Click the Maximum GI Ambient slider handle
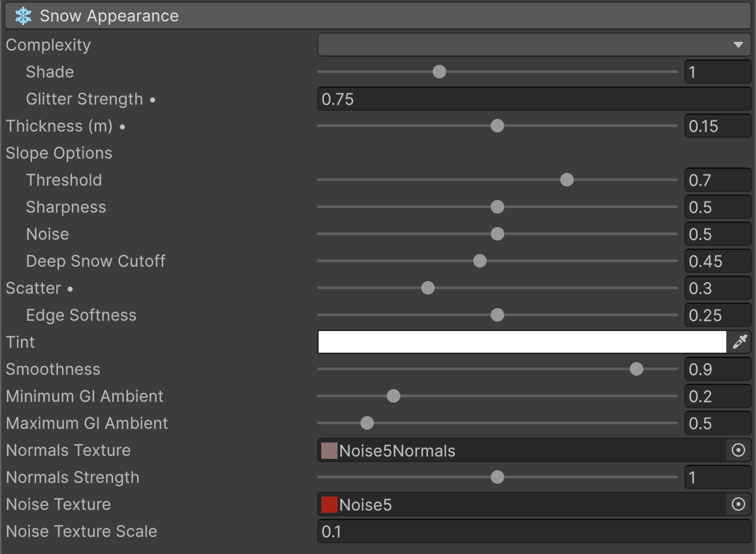The height and width of the screenshot is (554, 756). [x=367, y=423]
